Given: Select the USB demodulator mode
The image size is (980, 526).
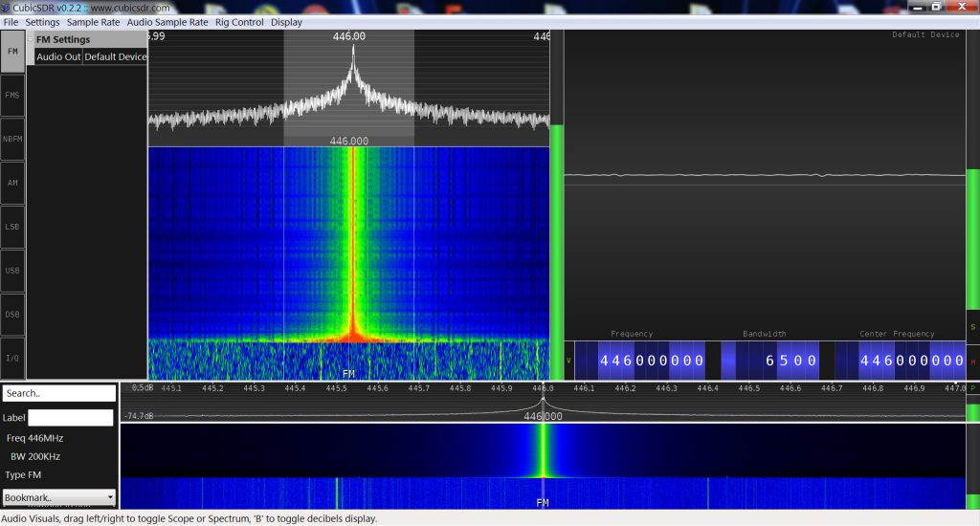Looking at the screenshot, I should coord(12,271).
